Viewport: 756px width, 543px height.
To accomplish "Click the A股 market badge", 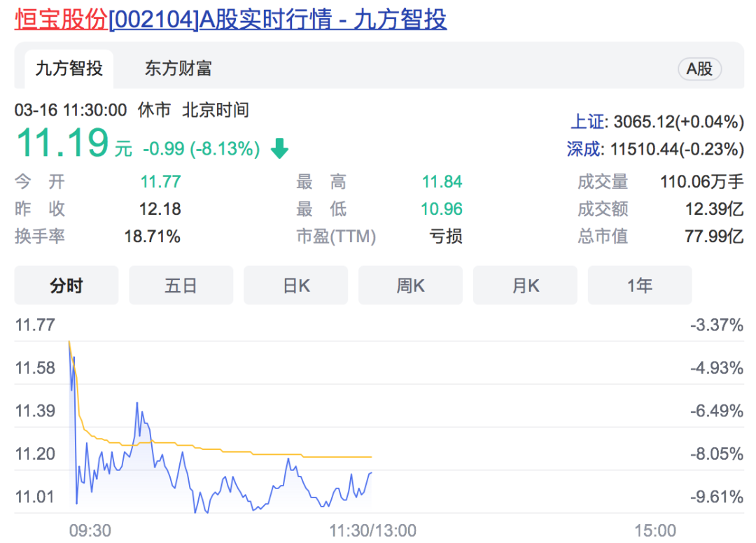I will coord(699,69).
